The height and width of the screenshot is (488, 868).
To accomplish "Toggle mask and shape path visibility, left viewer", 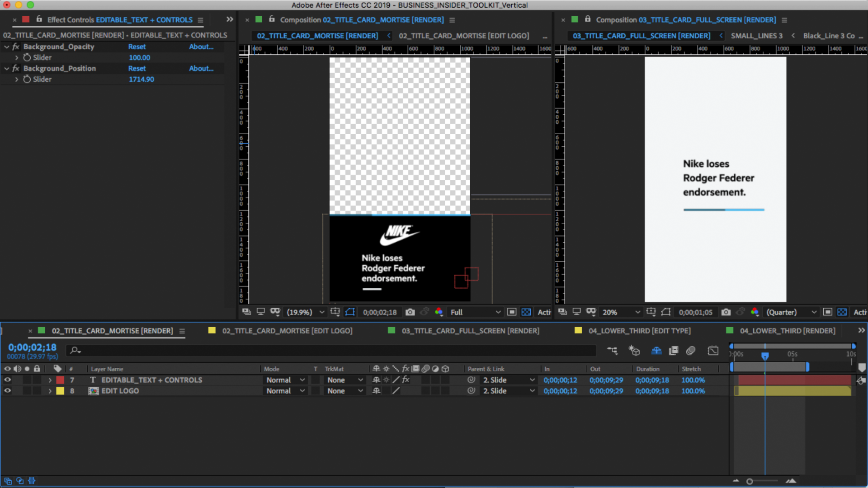I will coord(350,312).
